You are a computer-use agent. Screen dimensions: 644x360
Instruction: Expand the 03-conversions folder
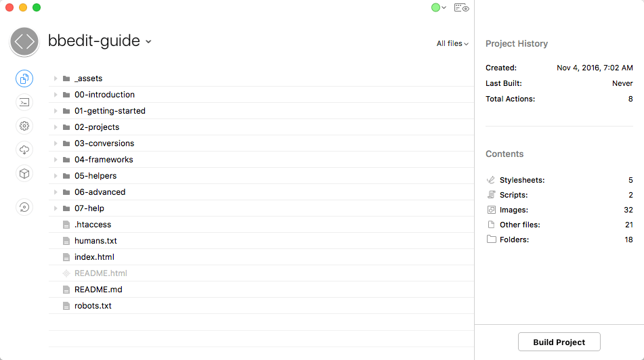point(55,143)
